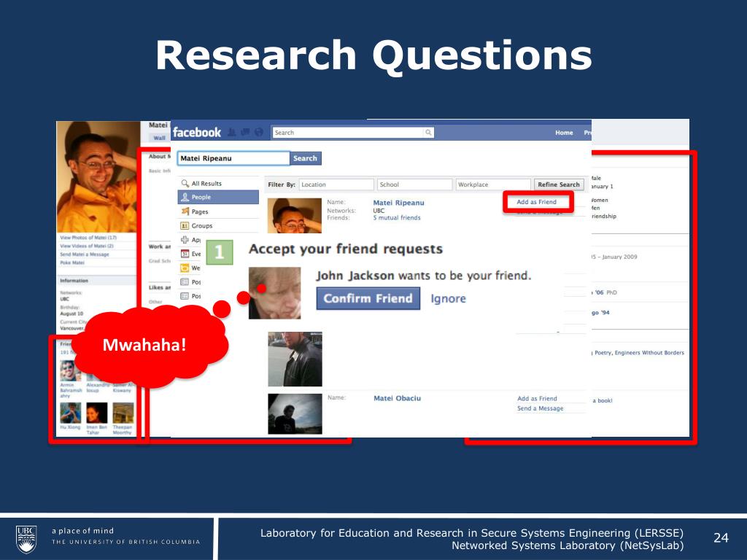Click the School filter field

tap(415, 184)
